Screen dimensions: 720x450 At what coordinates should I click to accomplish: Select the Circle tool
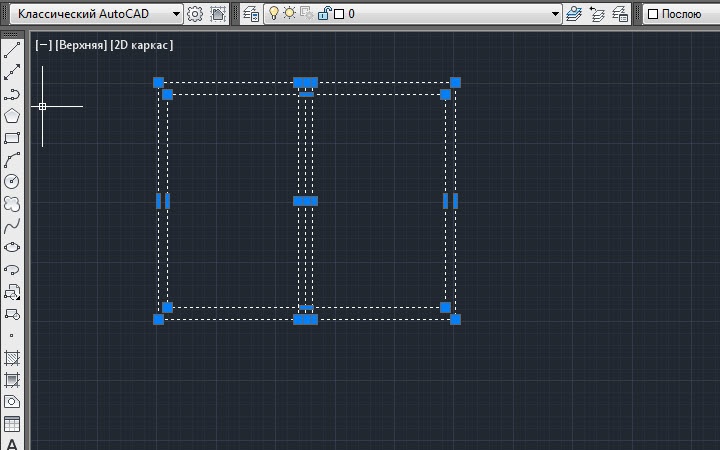[12, 182]
